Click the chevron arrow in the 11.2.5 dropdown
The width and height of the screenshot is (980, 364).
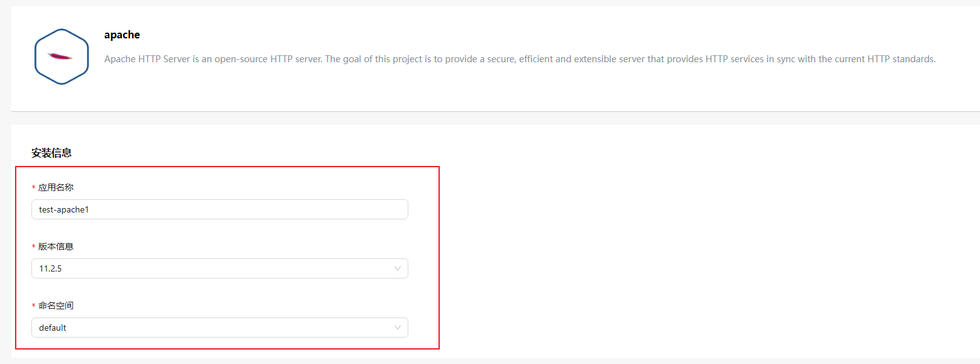397,268
